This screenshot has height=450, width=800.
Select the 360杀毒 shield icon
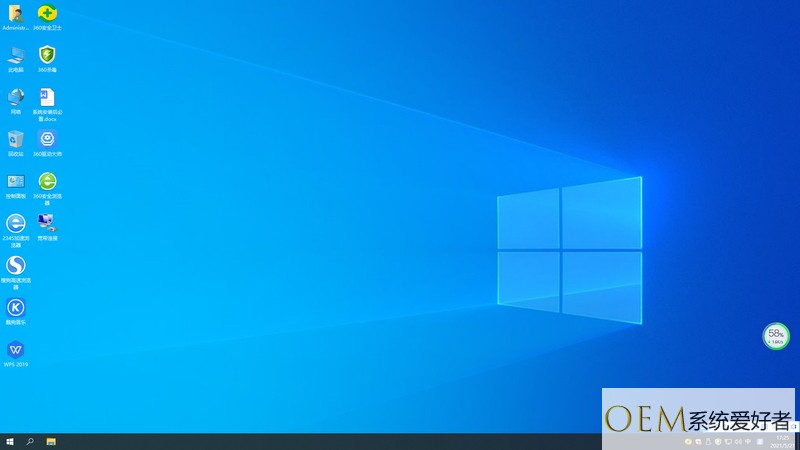[47, 59]
